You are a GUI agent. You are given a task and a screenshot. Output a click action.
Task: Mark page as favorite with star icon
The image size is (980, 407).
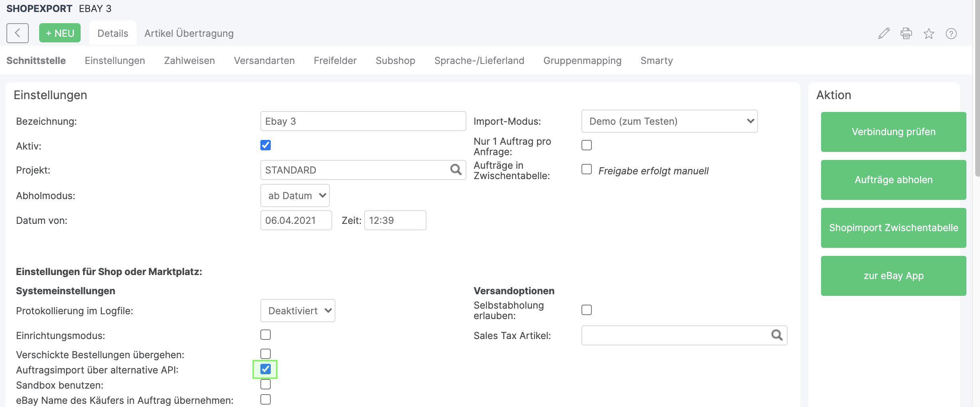(x=928, y=34)
